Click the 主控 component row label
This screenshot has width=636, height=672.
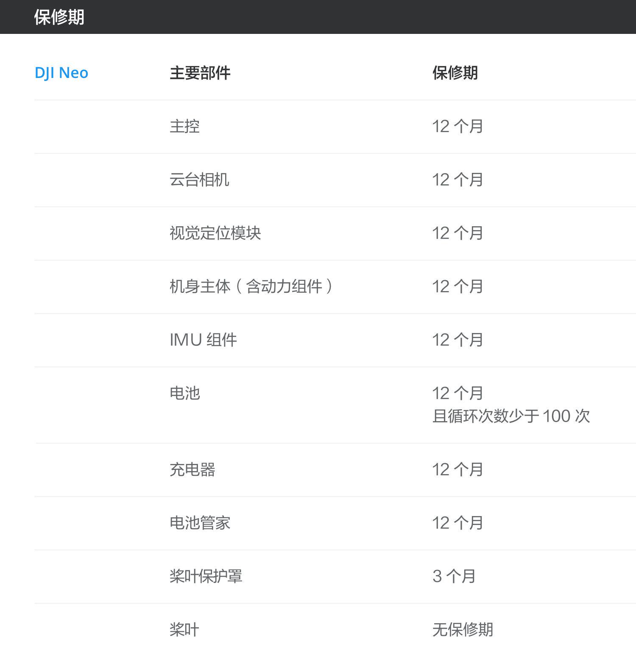click(184, 126)
